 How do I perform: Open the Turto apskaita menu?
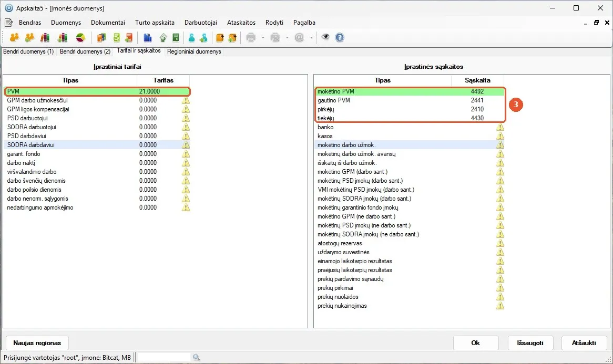click(155, 23)
